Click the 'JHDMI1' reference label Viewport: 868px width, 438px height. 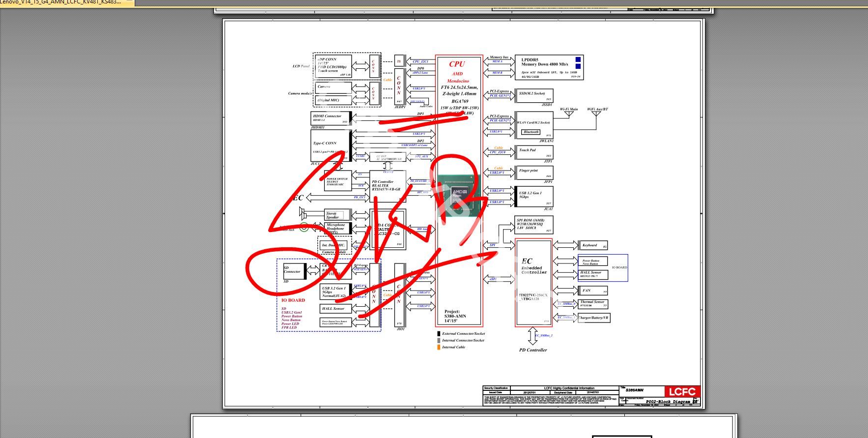coord(318,127)
